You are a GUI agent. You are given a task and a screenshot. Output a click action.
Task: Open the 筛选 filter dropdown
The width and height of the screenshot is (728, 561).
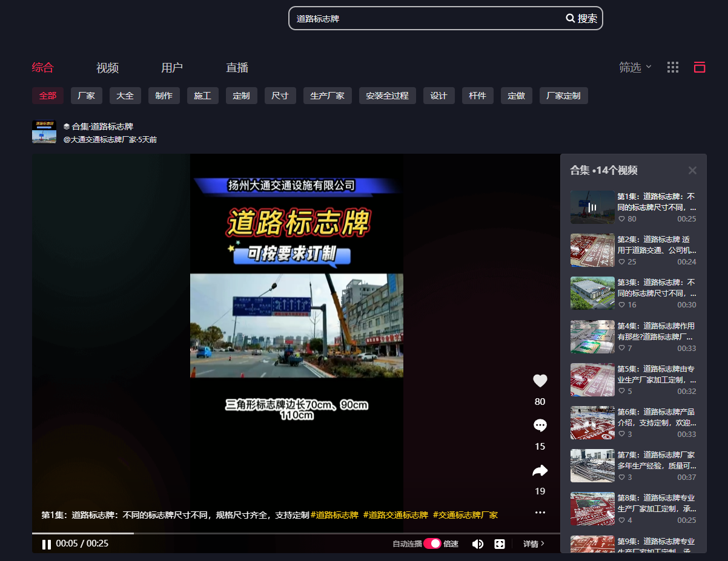click(635, 67)
